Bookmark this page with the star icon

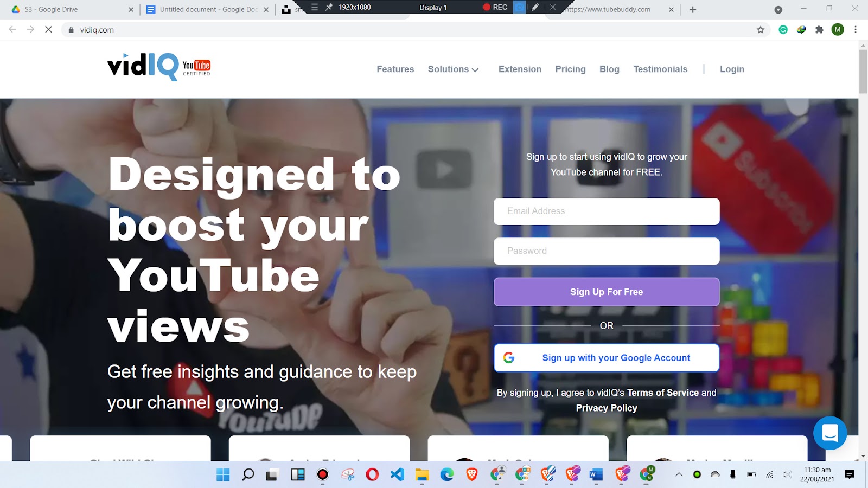pos(761,30)
